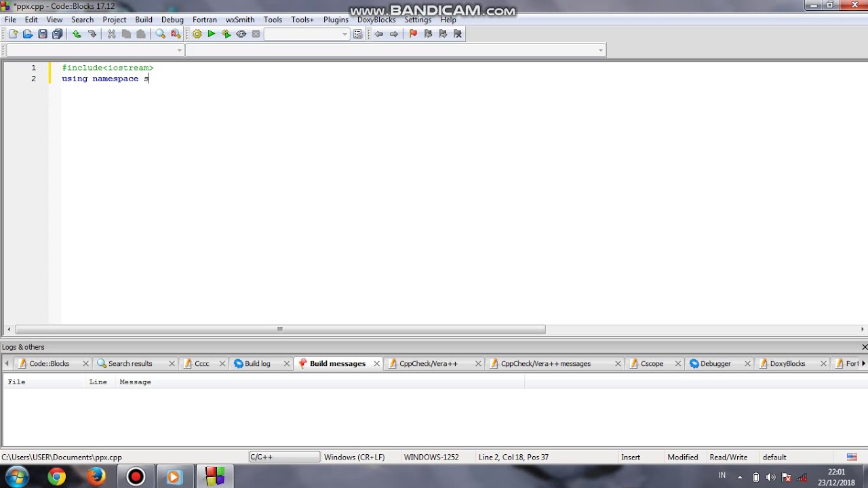868x488 pixels.
Task: Switch to the CppCheck/Vera++ tab
Action: [428, 364]
